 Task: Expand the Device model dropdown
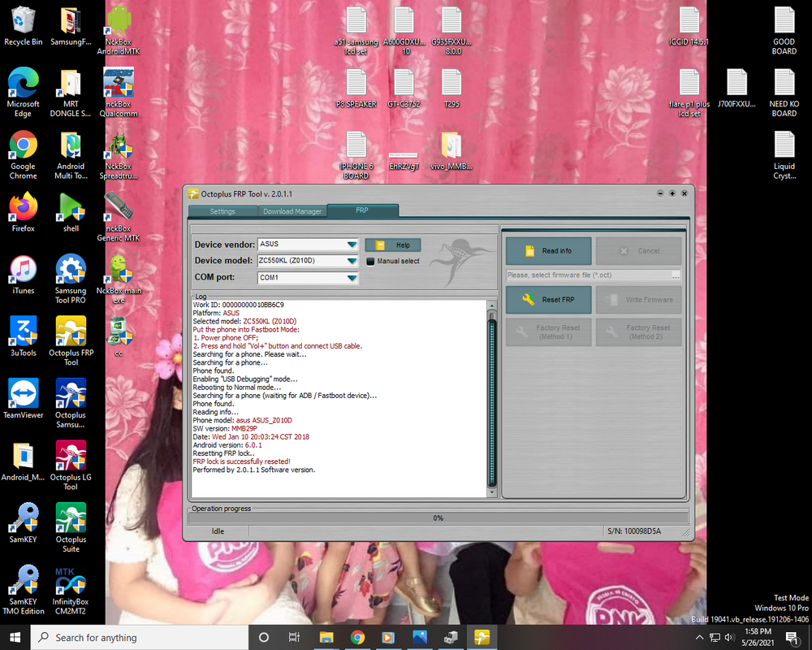[352, 261]
